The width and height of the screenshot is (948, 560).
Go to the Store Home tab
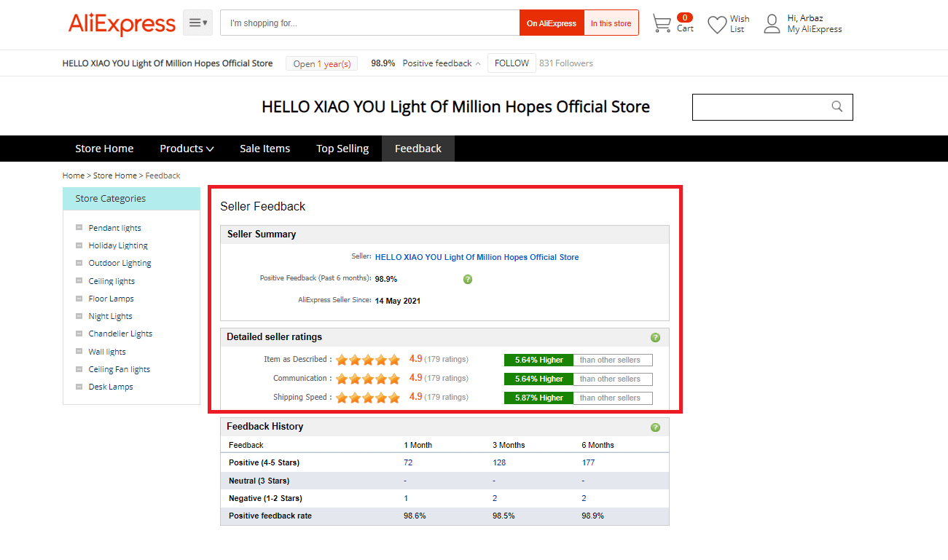click(x=104, y=149)
